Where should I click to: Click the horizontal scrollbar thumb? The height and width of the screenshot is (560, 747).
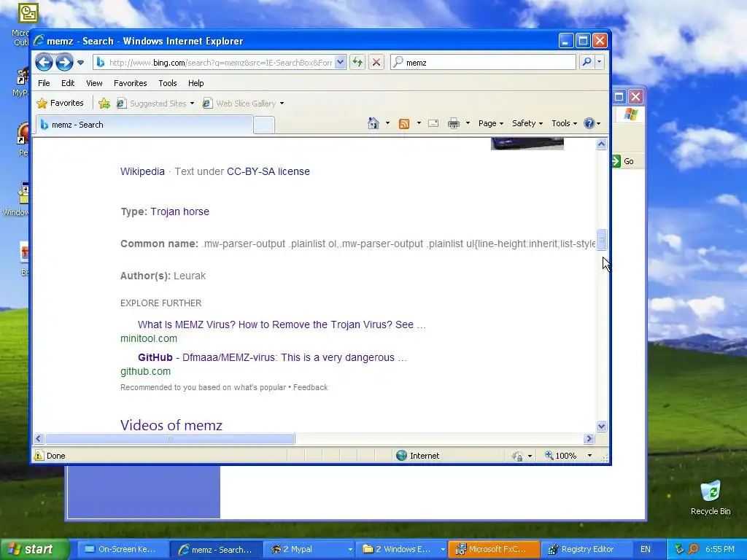click(169, 438)
